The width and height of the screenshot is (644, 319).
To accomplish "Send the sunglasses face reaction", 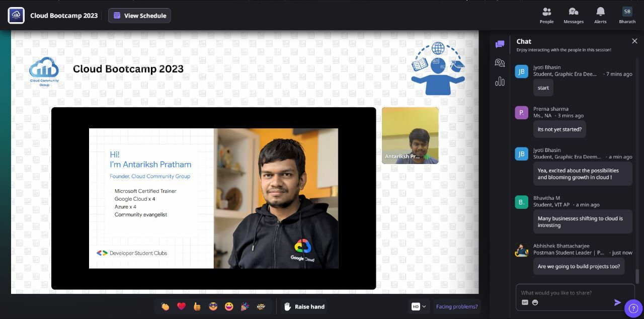I will click(213, 306).
